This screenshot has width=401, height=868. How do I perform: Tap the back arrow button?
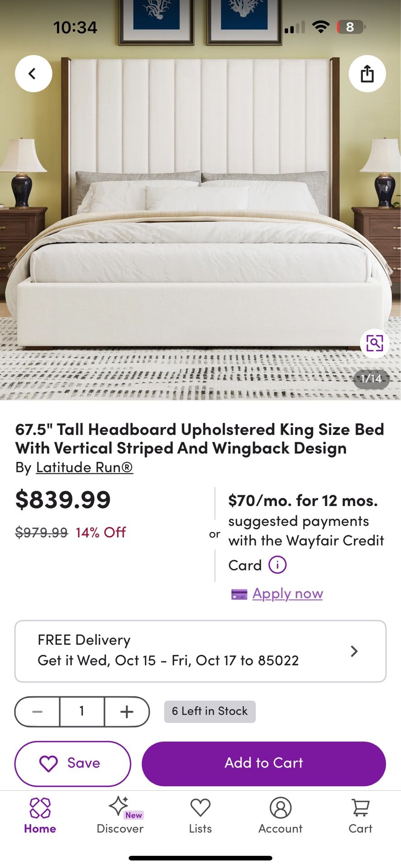click(33, 73)
